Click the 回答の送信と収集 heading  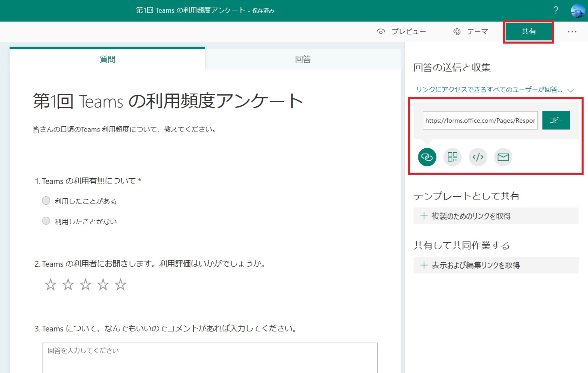452,68
